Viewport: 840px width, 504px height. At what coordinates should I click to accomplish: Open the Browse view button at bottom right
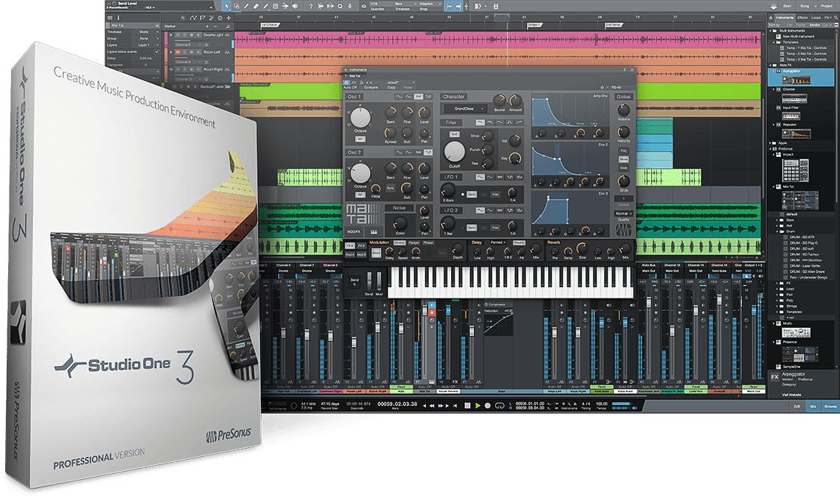point(831,406)
